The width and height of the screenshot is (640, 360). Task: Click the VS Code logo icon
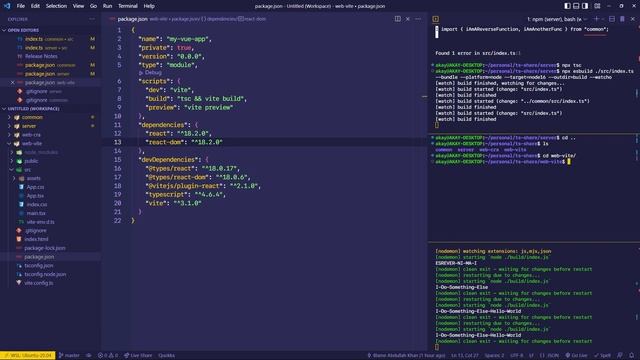[7, 6]
